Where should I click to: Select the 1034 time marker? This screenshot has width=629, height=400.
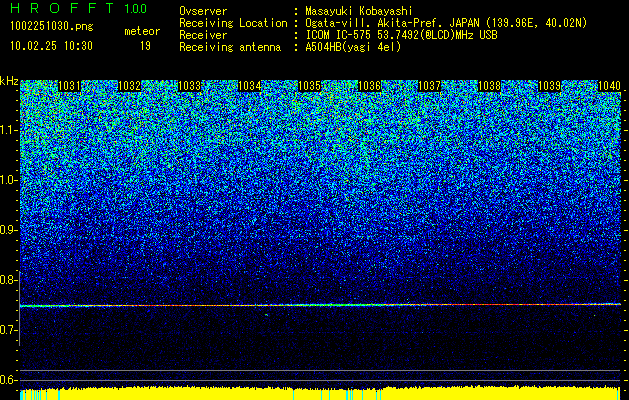tap(250, 86)
